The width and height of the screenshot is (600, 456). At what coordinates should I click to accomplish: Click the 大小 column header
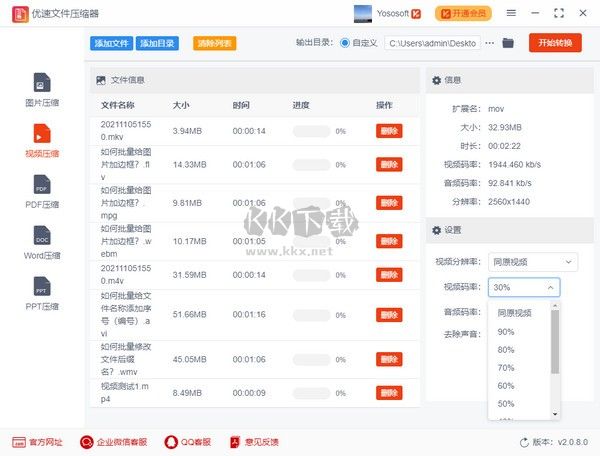click(181, 105)
